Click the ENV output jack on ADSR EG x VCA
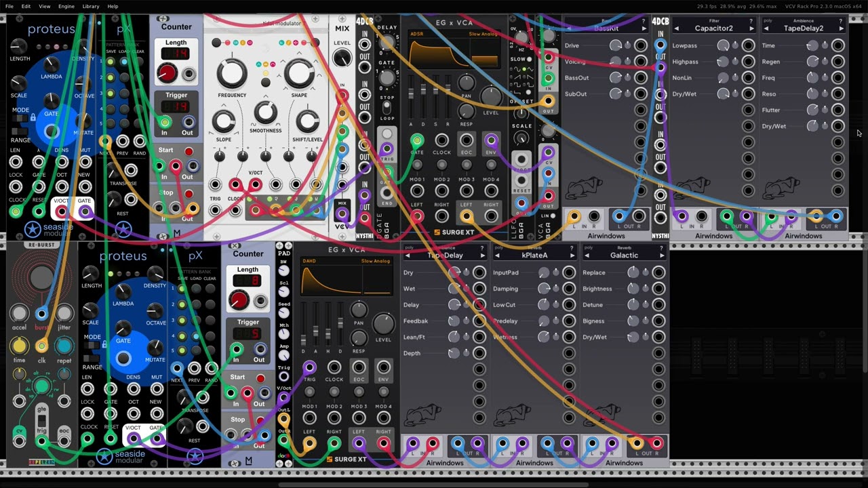 coord(491,140)
